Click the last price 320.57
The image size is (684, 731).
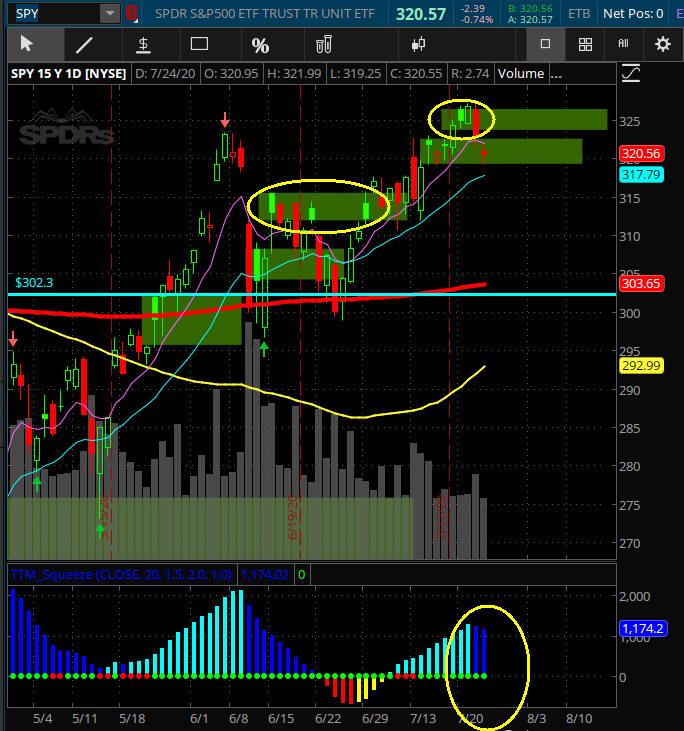click(x=421, y=14)
